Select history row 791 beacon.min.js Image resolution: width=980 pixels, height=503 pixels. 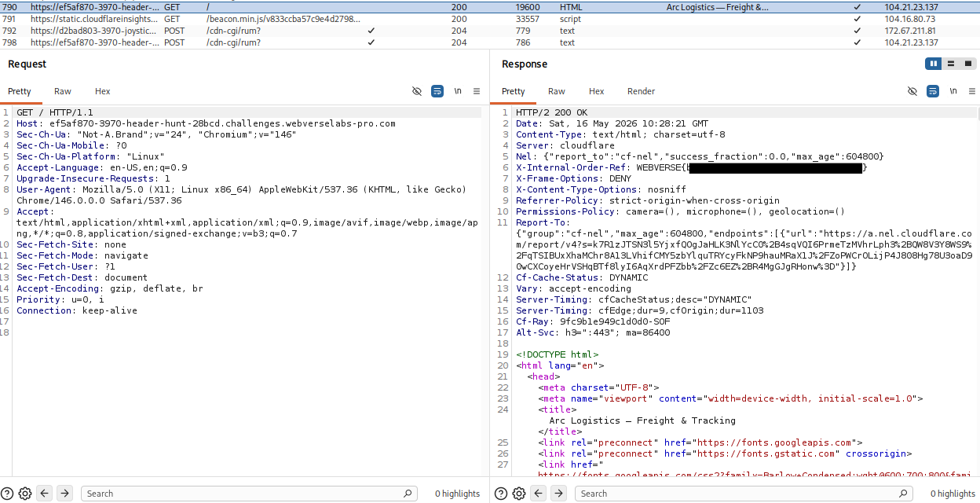click(490, 19)
